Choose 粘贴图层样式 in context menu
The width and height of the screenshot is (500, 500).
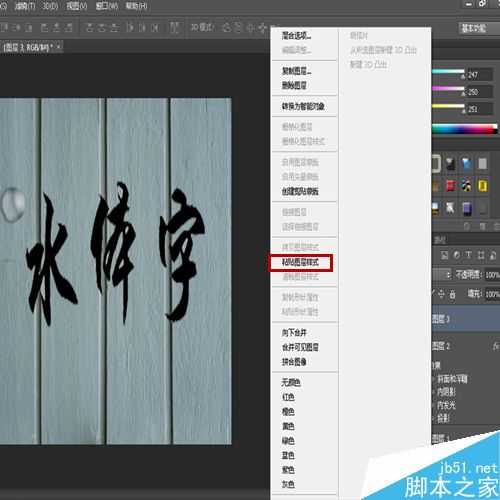(x=300, y=262)
